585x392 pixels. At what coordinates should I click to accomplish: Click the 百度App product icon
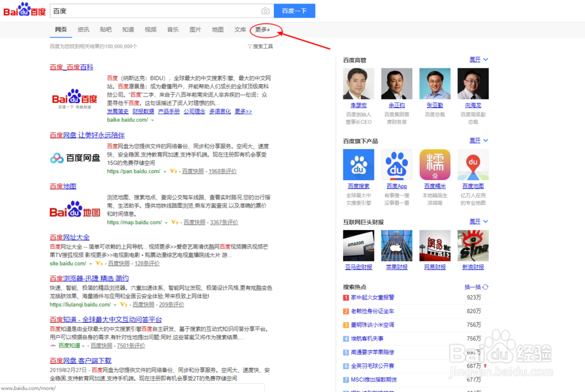(397, 165)
